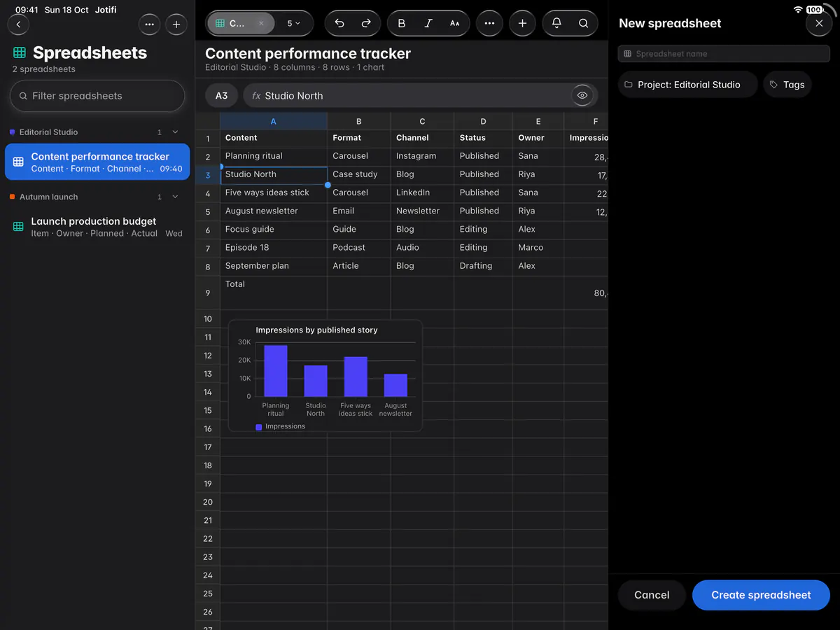The height and width of the screenshot is (630, 840).
Task: Open Launch production budget spreadsheet
Action: (97, 227)
